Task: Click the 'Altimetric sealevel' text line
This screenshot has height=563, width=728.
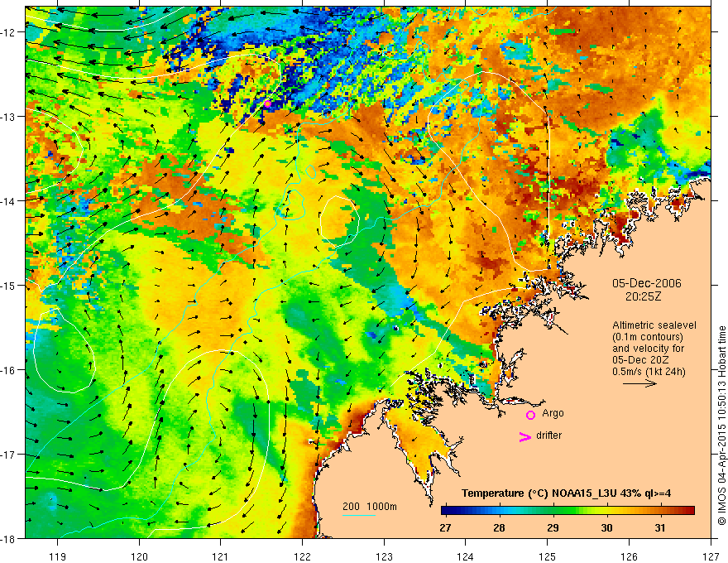Action: (654, 325)
